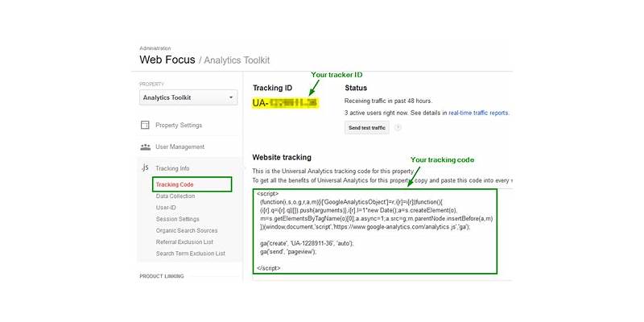Click the Status heading

[356, 88]
